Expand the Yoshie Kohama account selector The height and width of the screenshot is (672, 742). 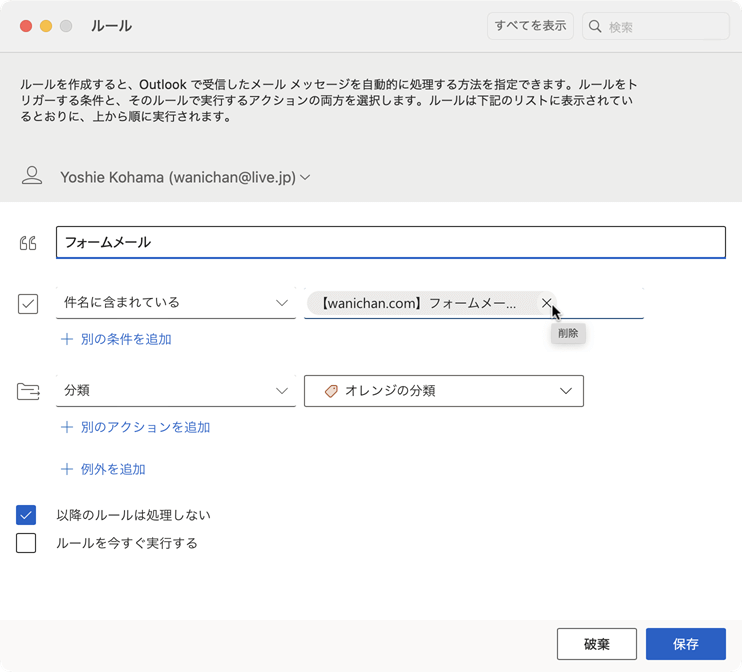click(306, 177)
